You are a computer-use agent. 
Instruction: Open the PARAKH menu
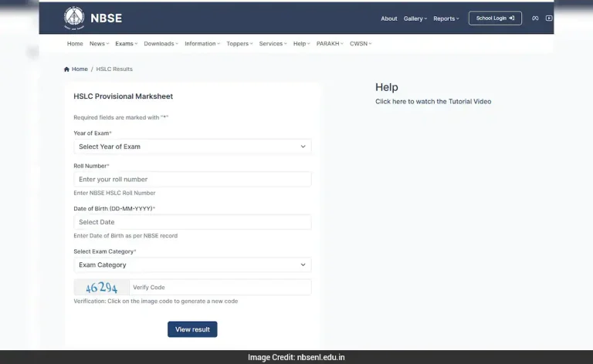[330, 44]
